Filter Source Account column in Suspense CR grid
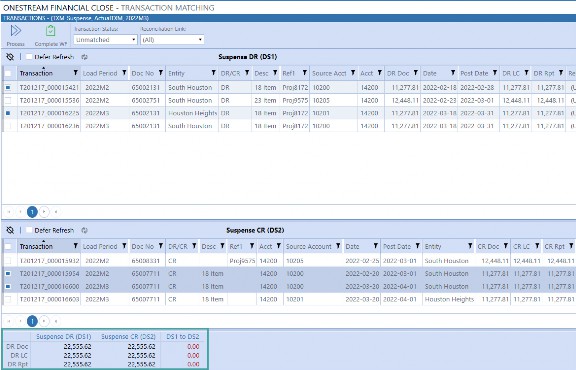576x370 pixels. coord(338,246)
